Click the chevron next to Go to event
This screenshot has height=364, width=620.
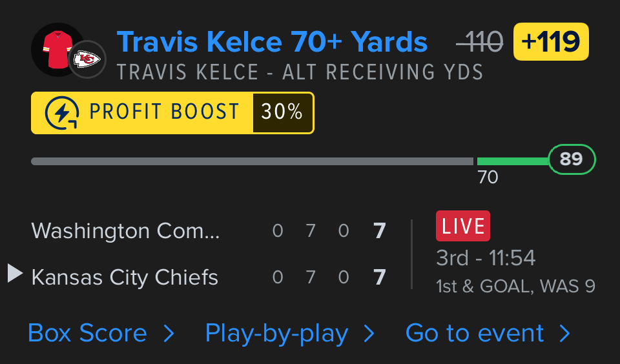tap(565, 333)
